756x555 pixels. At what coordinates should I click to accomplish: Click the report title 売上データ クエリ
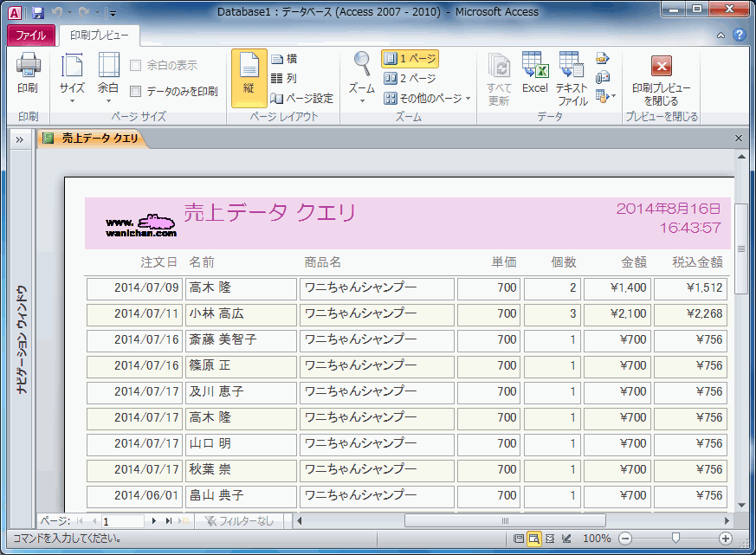tap(269, 213)
